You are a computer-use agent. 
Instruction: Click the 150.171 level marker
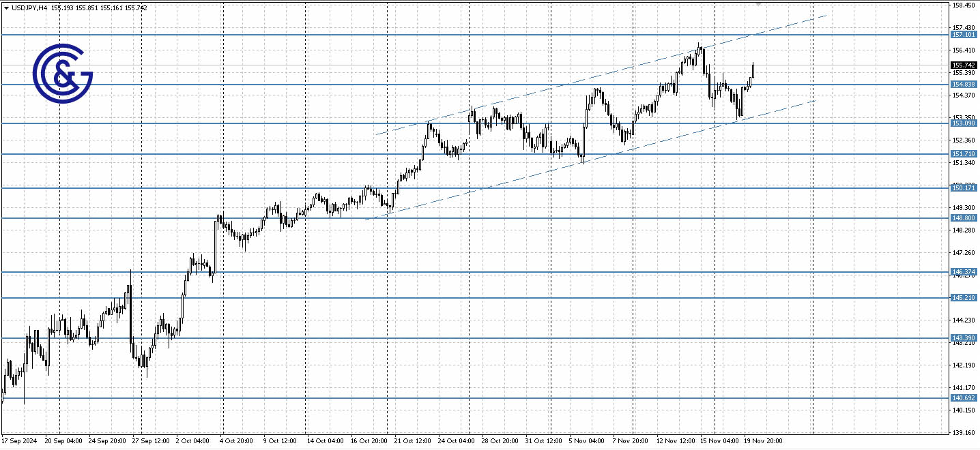pyautogui.click(x=963, y=187)
